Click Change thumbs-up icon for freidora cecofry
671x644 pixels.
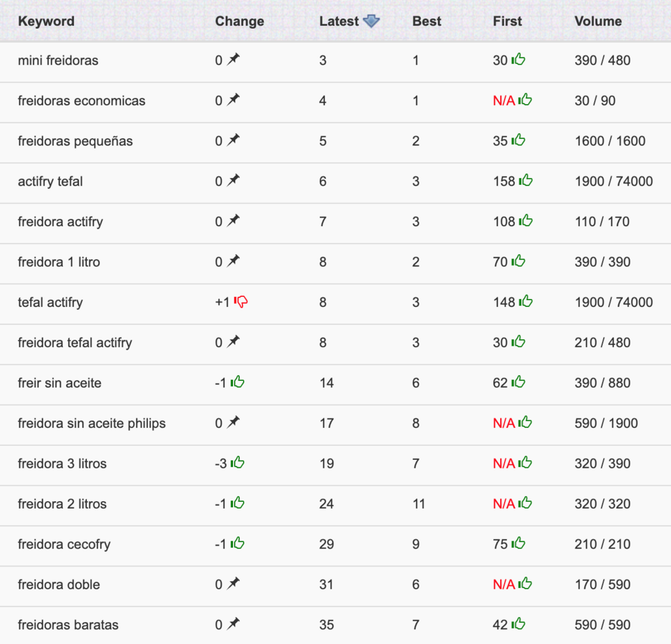pos(238,543)
